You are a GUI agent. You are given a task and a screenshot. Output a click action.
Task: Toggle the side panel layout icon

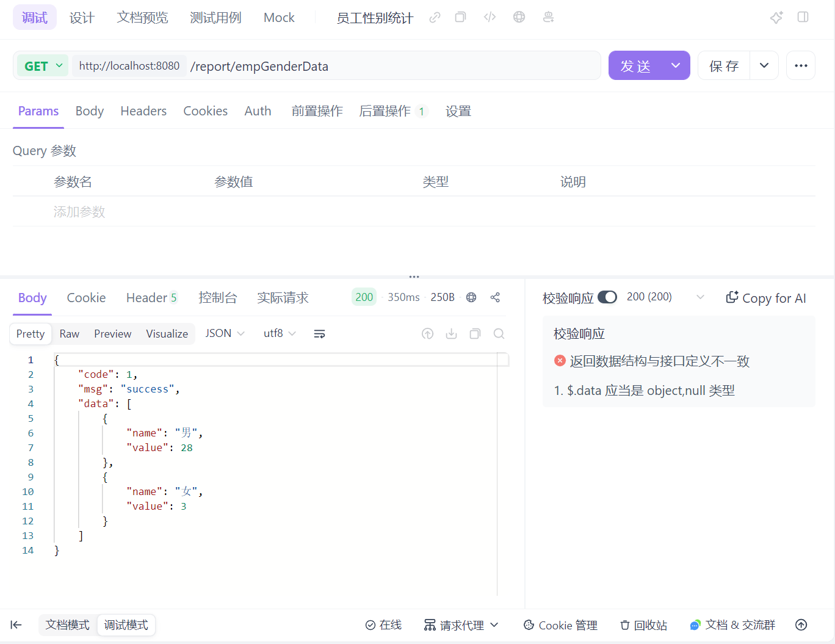pyautogui.click(x=803, y=17)
